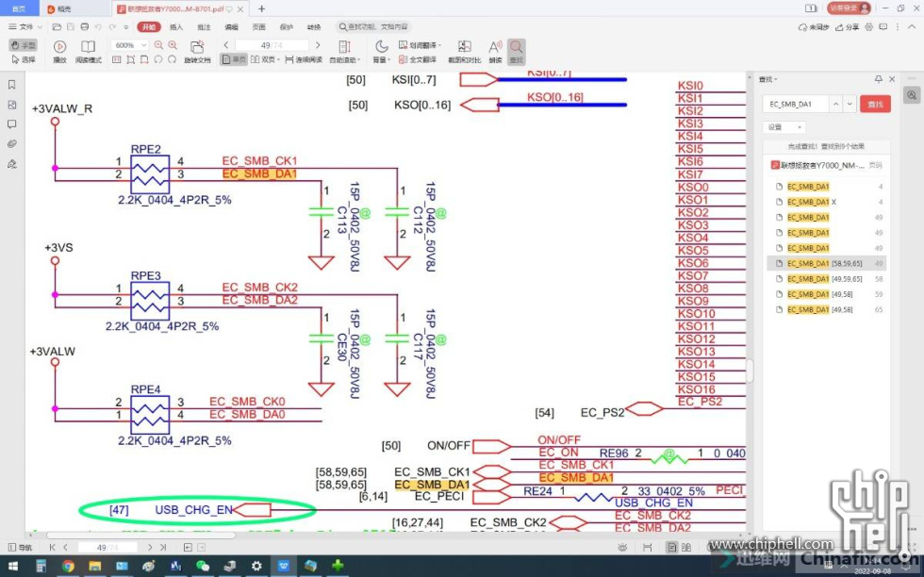Pin the search panel with the pin icon
924x577 pixels.
pos(878,79)
